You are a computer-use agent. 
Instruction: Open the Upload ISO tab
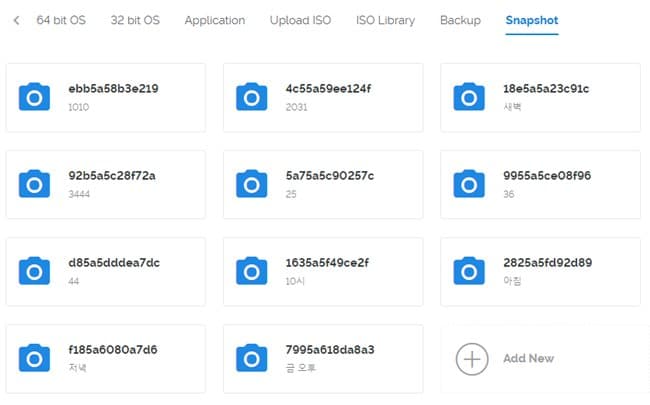click(x=300, y=20)
